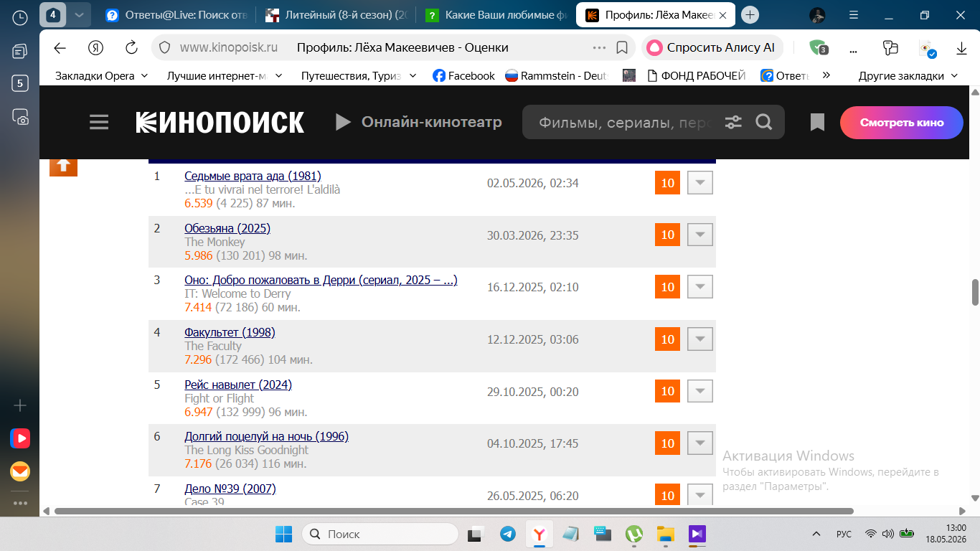The width and height of the screenshot is (980, 551).
Task: Open Telegram from the taskbar
Action: [x=508, y=534]
